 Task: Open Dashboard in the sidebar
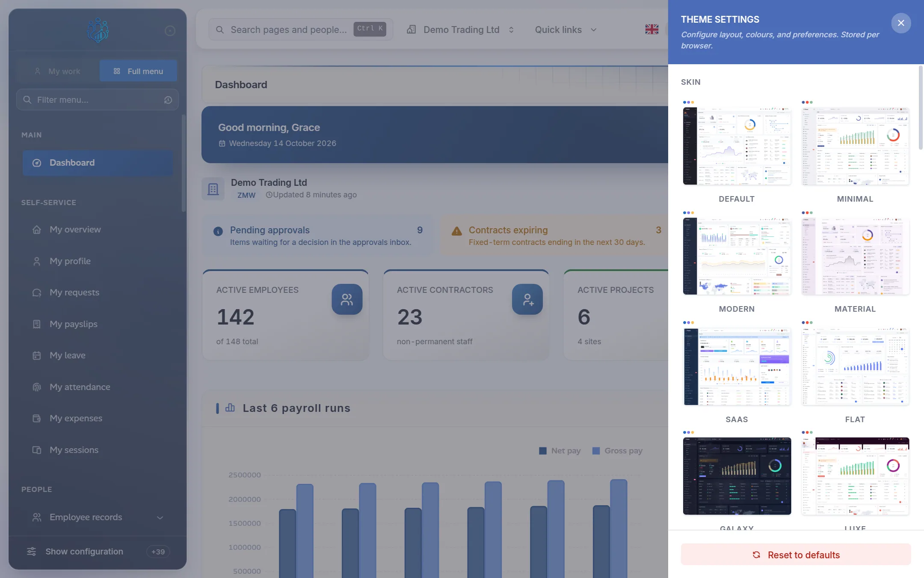(98, 163)
